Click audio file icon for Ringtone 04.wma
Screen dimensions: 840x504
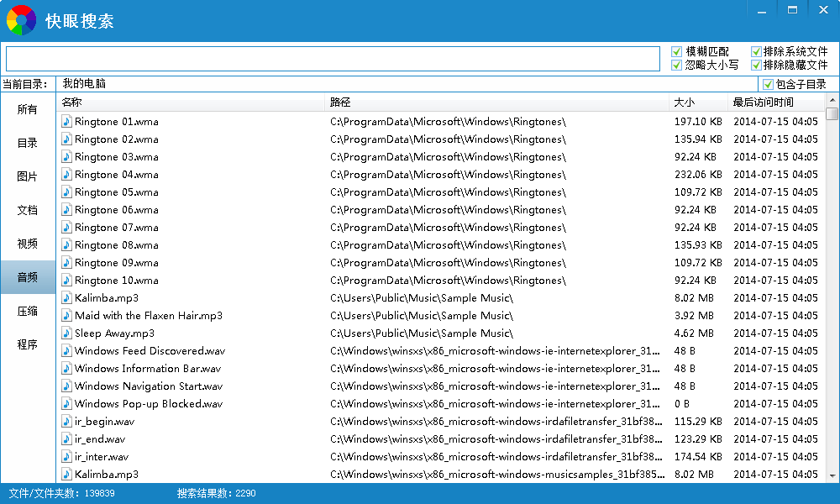point(66,174)
